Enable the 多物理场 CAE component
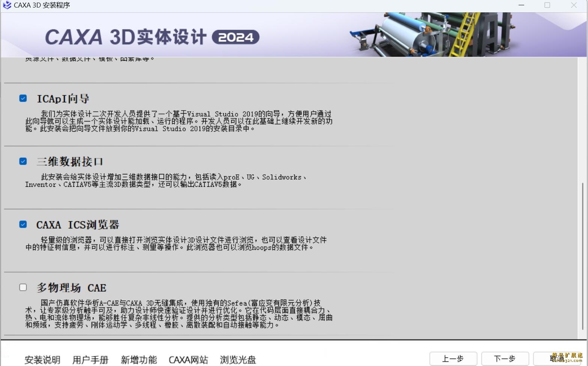Viewport: 588px width, 366px height. click(23, 287)
